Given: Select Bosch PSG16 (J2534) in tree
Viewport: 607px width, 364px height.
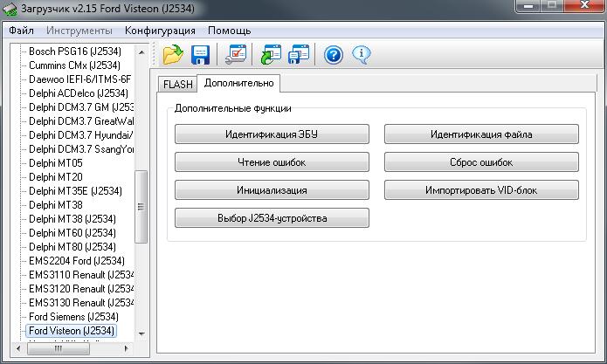Looking at the screenshot, I should (75, 51).
